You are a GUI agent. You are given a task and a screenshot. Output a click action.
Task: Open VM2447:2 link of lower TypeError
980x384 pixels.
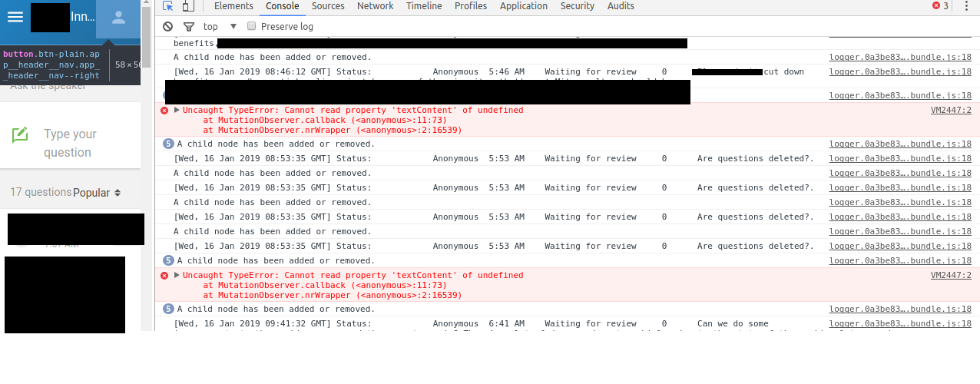[951, 275]
